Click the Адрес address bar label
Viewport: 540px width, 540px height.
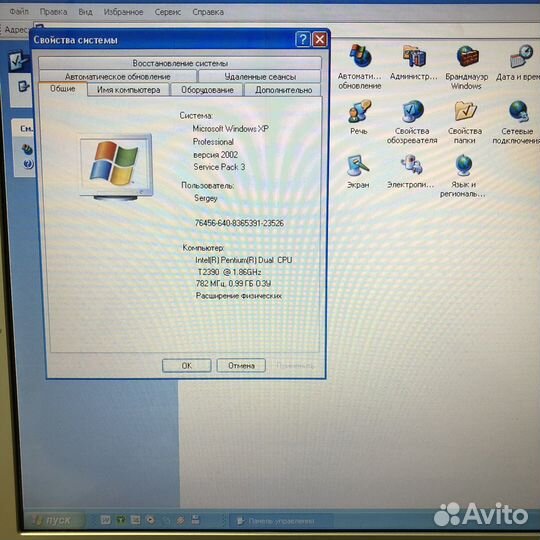point(16,30)
